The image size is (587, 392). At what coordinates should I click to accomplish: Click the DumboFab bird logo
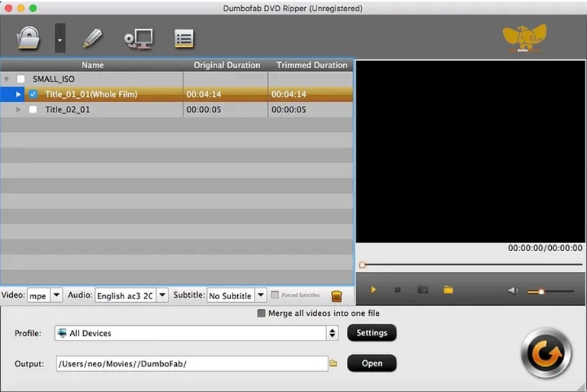(x=523, y=36)
